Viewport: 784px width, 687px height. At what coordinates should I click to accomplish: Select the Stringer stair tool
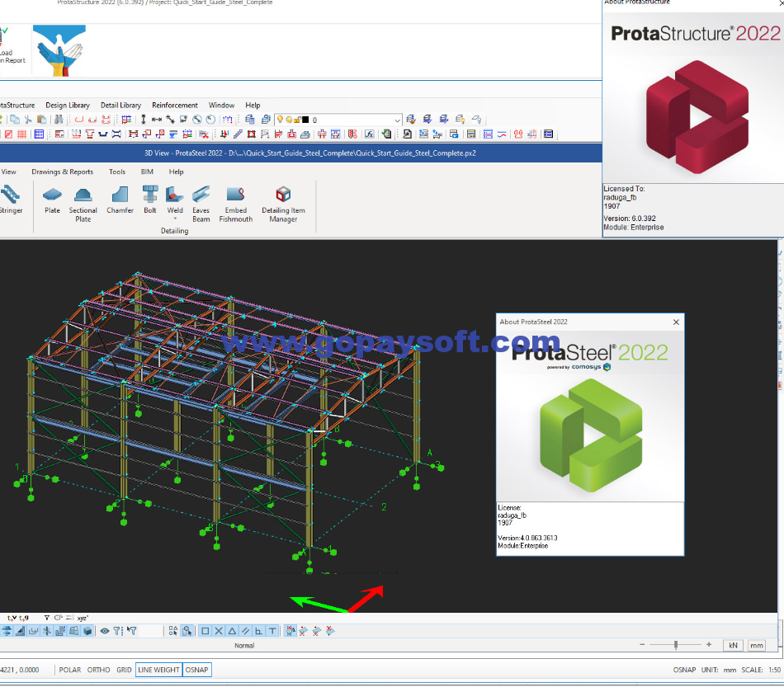pyautogui.click(x=11, y=200)
